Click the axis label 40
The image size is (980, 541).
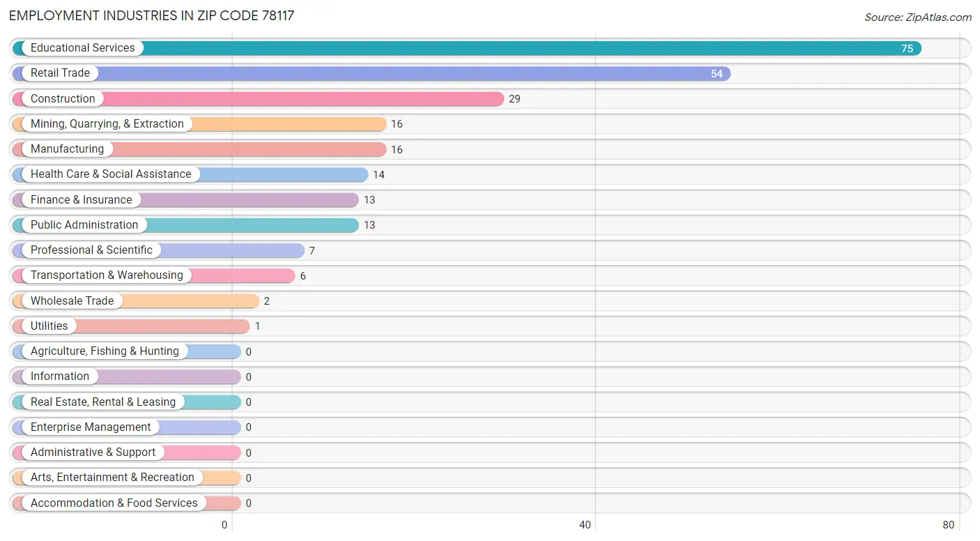click(585, 525)
